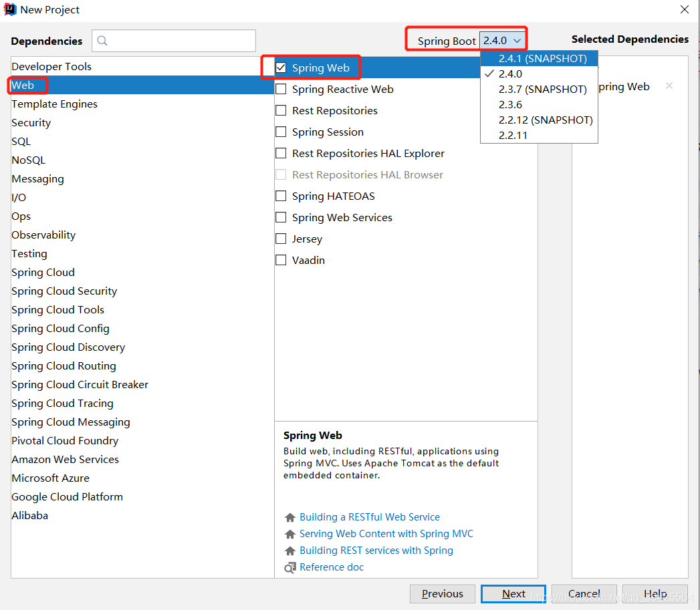Focus the dependencies search field
Image resolution: width=700 pixels, height=610 pixels.
[174, 41]
